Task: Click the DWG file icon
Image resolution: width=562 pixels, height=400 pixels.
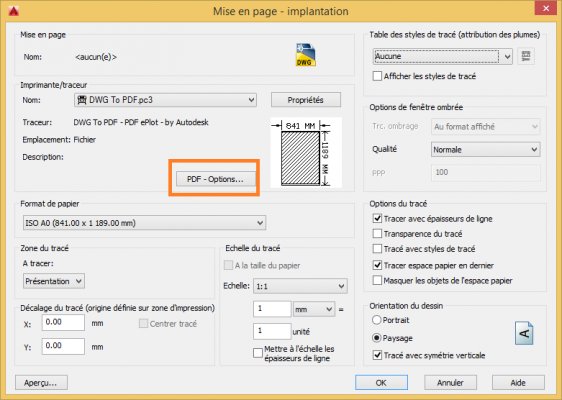Action: [x=306, y=55]
